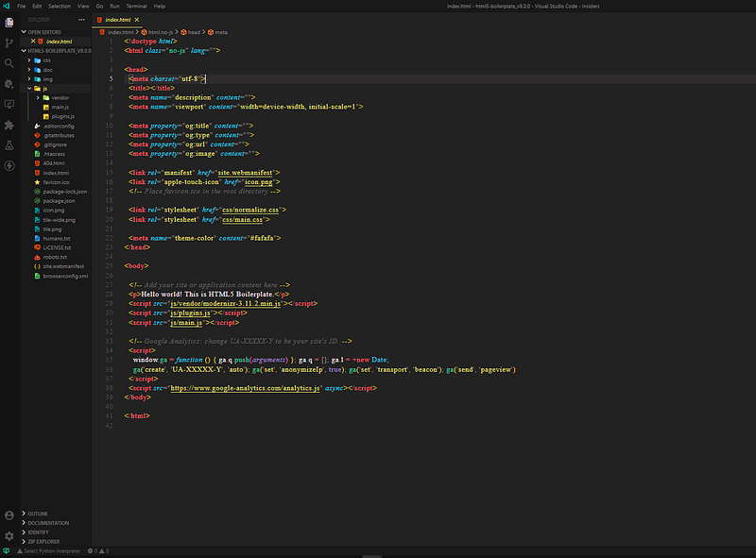The height and width of the screenshot is (558, 756).
Task: Open the Testing flask view
Action: click(9, 145)
